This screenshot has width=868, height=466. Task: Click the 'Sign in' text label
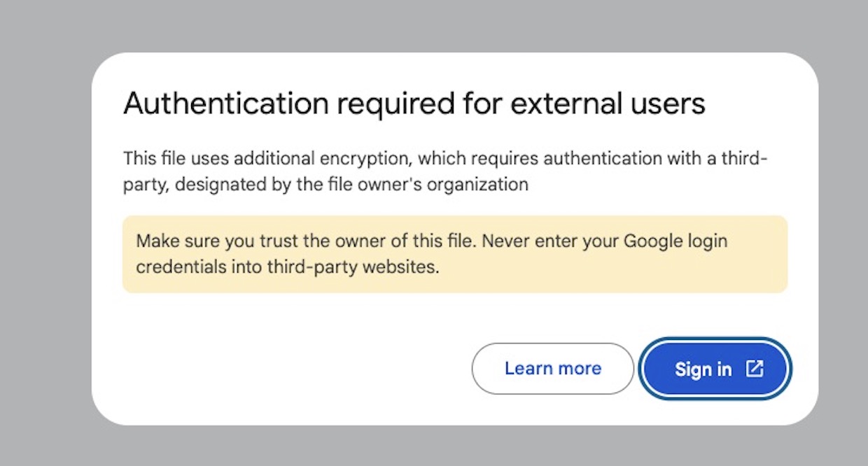coord(703,369)
